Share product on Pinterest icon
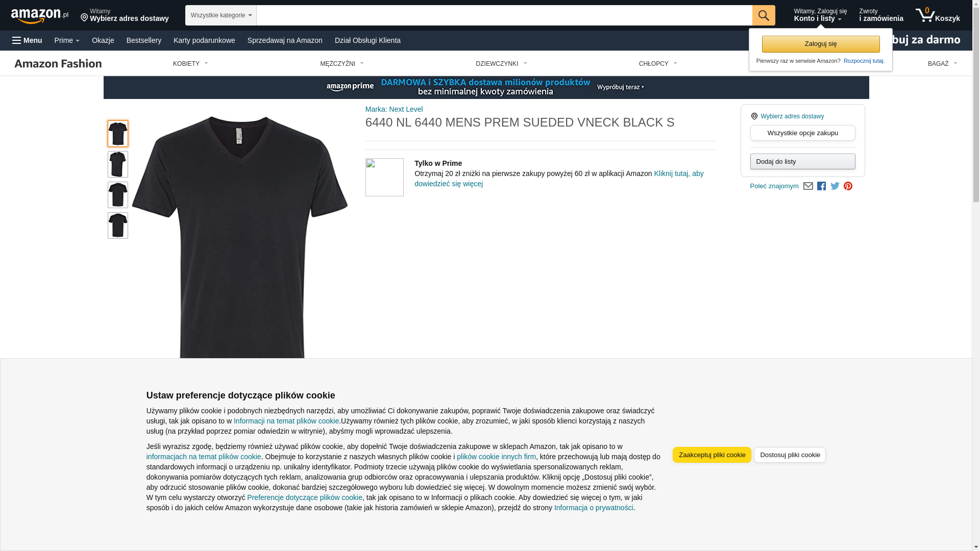The image size is (980, 551). 848,186
